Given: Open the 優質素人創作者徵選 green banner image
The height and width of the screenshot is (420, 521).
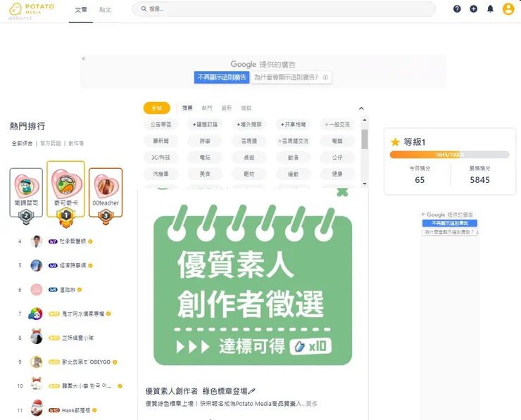Looking at the screenshot, I should coord(253,285).
